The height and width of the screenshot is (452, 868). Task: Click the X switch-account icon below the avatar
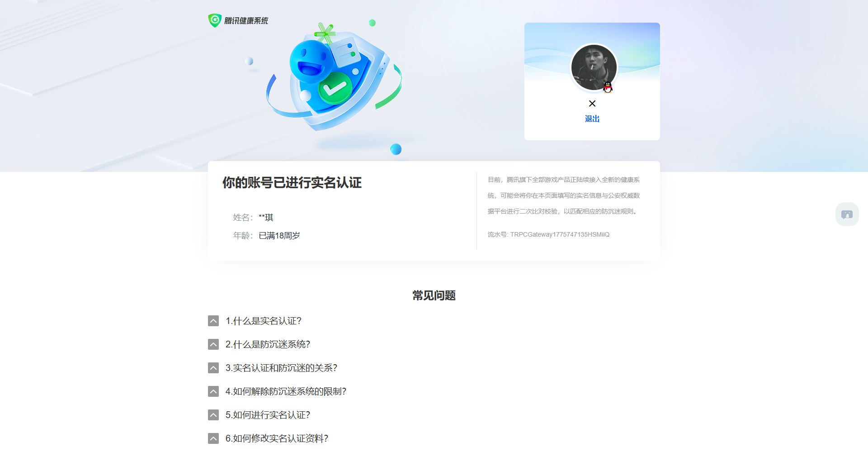592,103
